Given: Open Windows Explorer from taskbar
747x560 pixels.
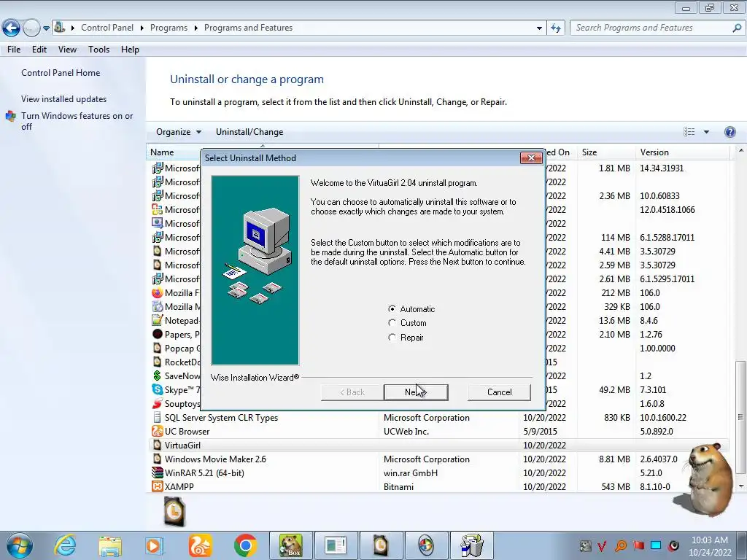Looking at the screenshot, I should tap(110, 545).
